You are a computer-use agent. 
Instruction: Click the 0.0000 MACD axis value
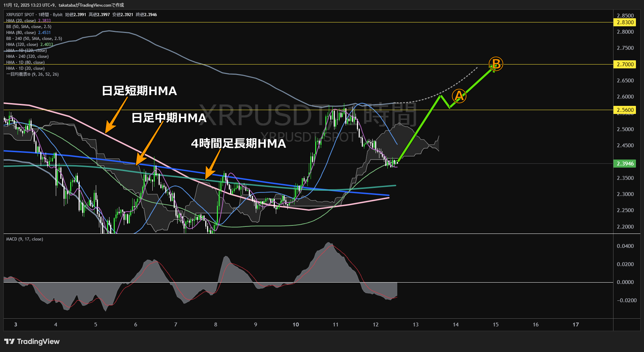pos(625,282)
